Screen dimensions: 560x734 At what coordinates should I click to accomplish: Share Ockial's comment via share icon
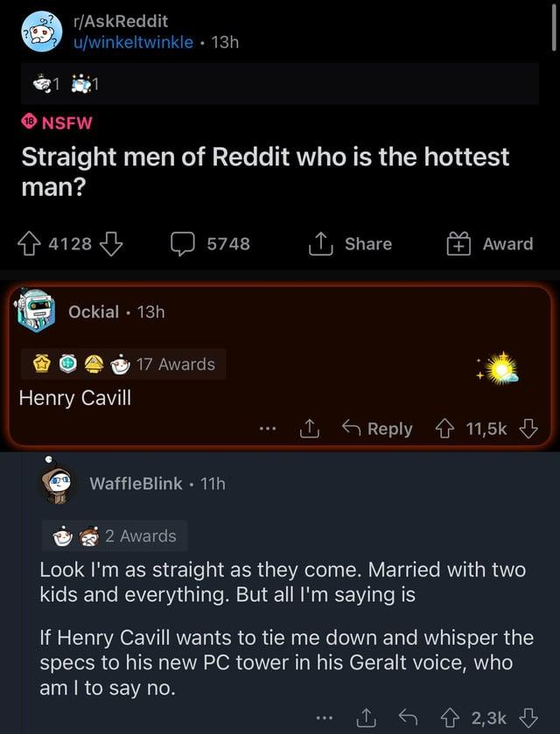point(309,429)
